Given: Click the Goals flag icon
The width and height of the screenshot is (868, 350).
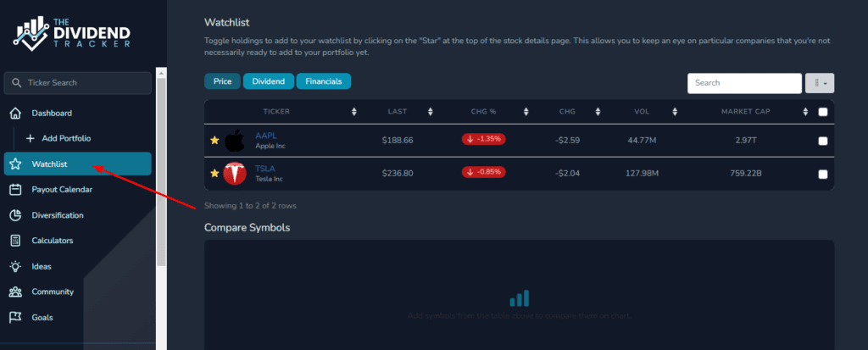Looking at the screenshot, I should pos(15,317).
